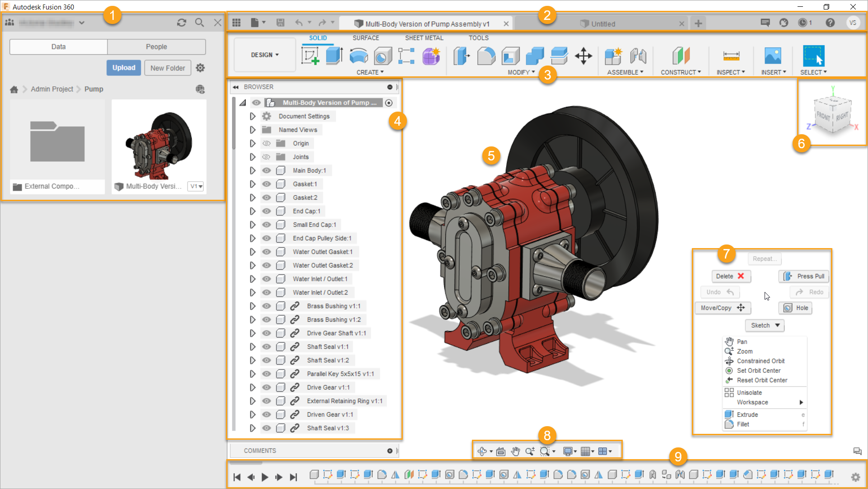Switch to the Surface tab
868x489 pixels.
coord(366,37)
